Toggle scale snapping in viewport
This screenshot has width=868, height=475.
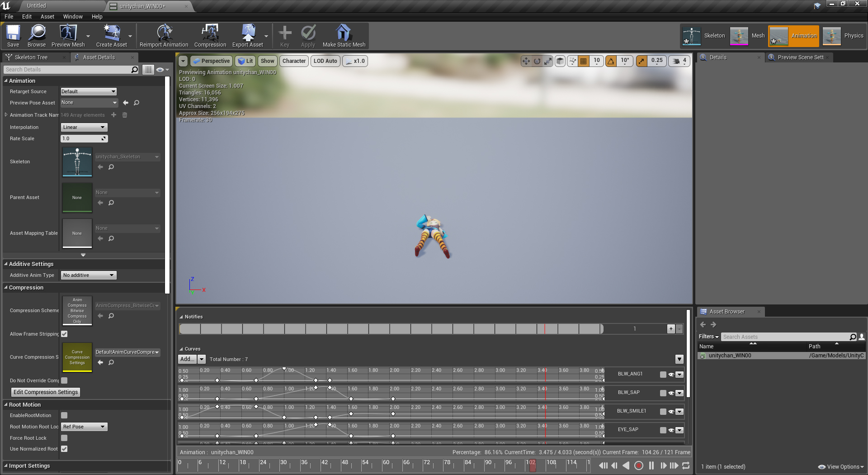642,61
